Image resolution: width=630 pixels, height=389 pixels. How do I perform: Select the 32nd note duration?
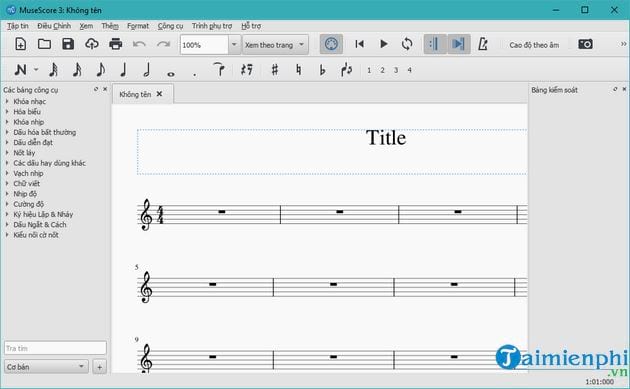tap(53, 70)
